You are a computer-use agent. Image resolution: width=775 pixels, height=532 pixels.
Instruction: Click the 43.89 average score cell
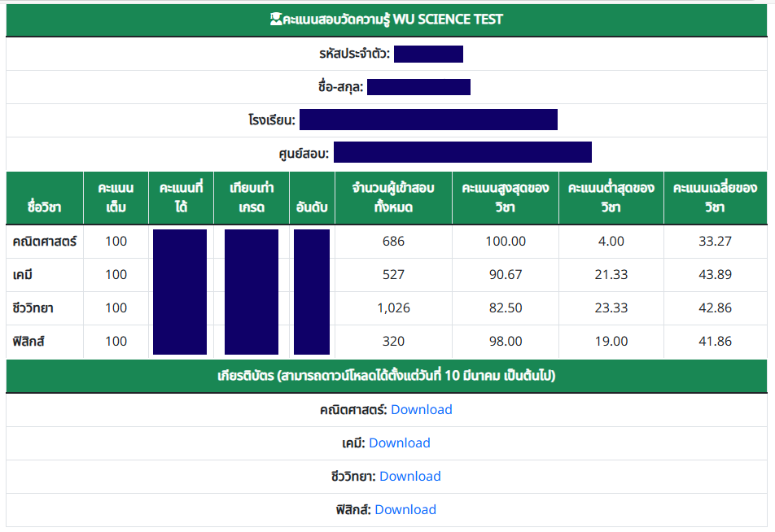click(715, 275)
